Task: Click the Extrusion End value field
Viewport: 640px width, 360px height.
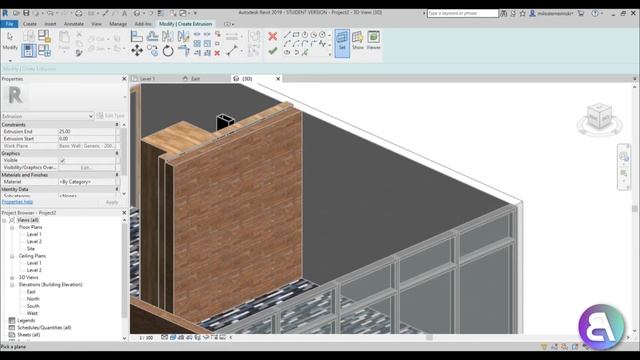Action: pyautogui.click(x=87, y=131)
